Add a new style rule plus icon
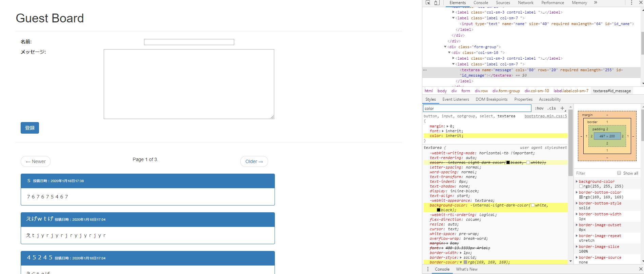 562,108
